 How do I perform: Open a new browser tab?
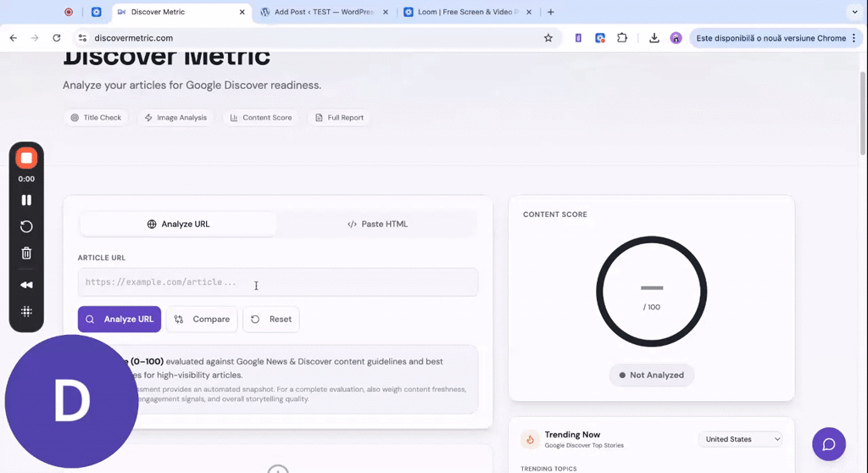[x=550, y=12]
